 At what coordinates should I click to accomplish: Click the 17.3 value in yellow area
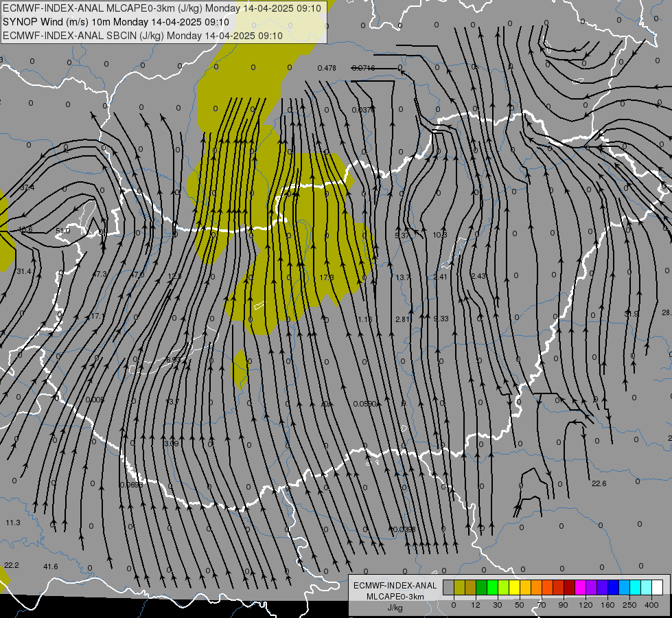tap(327, 277)
